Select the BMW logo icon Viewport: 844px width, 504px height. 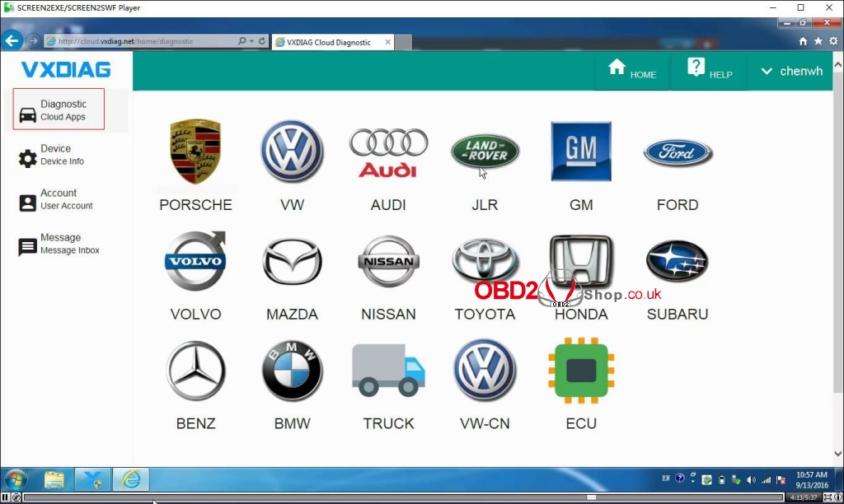[x=292, y=371]
